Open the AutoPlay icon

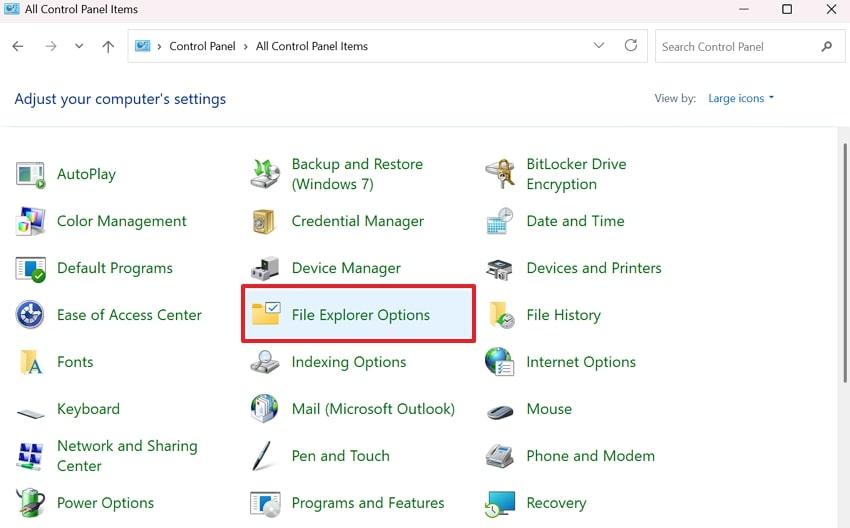(x=30, y=175)
